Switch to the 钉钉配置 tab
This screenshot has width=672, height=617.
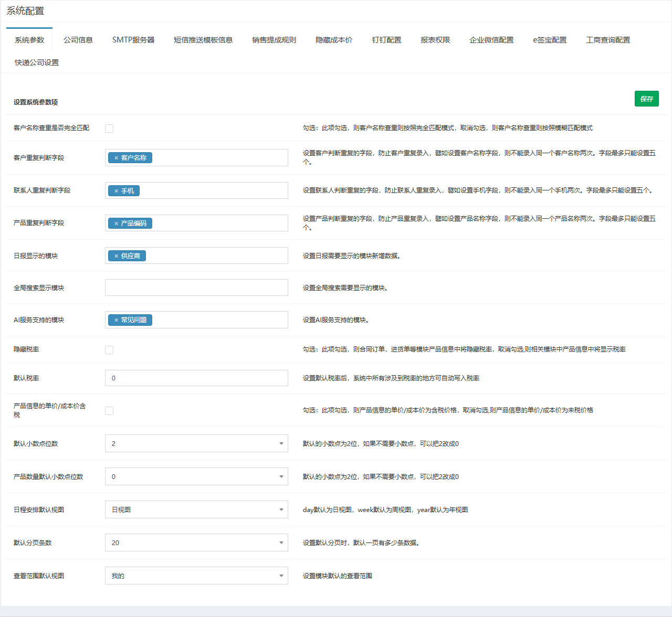(386, 40)
